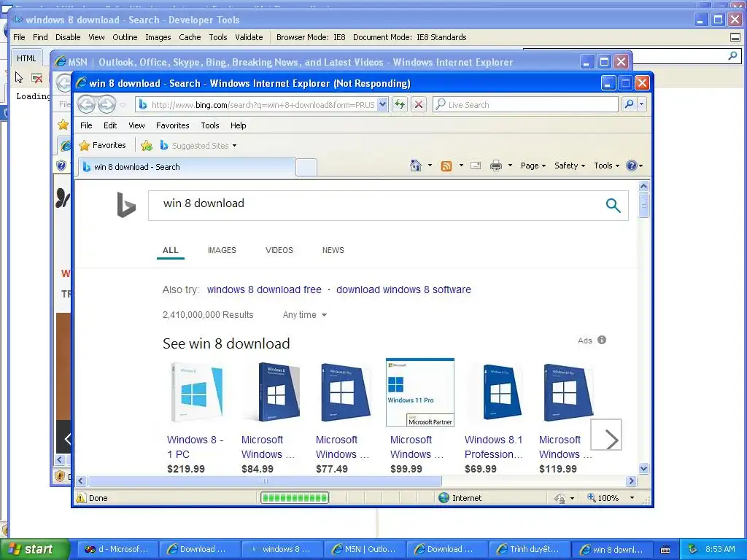Open the address bar URL dropdown
Screen dimensions: 747x560
(382, 104)
